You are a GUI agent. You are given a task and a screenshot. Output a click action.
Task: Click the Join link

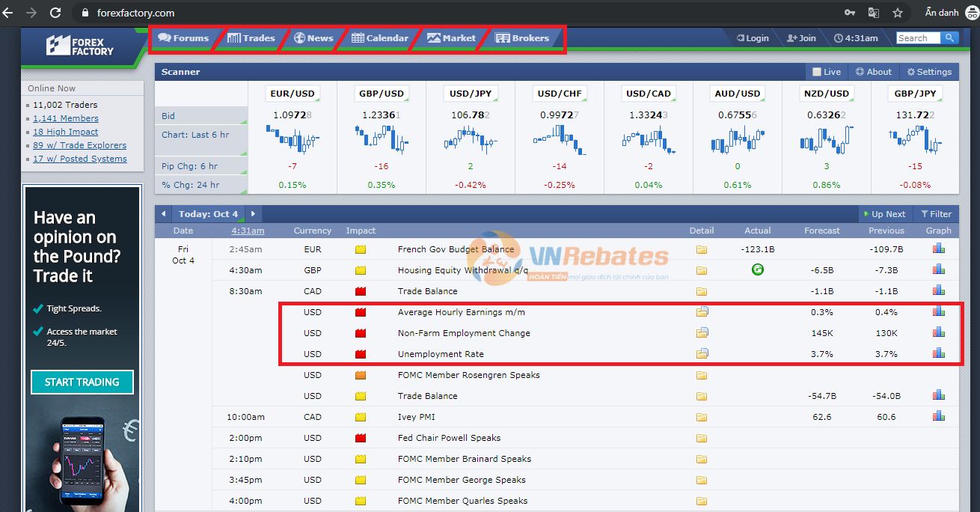802,38
